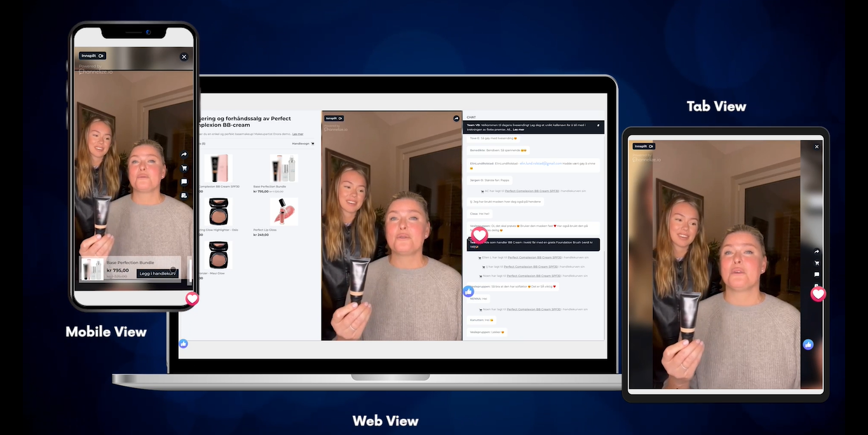Click the blue thumbs-up beside the web video
This screenshot has width=868, height=435.
[468, 291]
